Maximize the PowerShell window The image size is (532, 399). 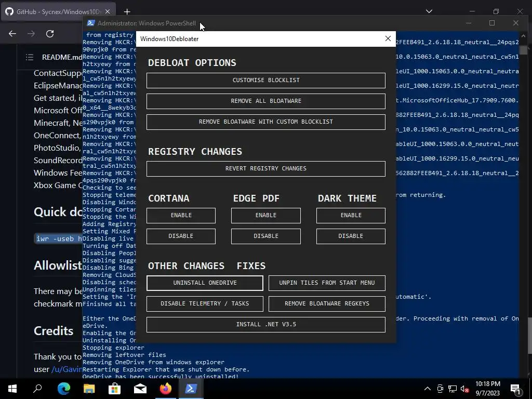[492, 23]
